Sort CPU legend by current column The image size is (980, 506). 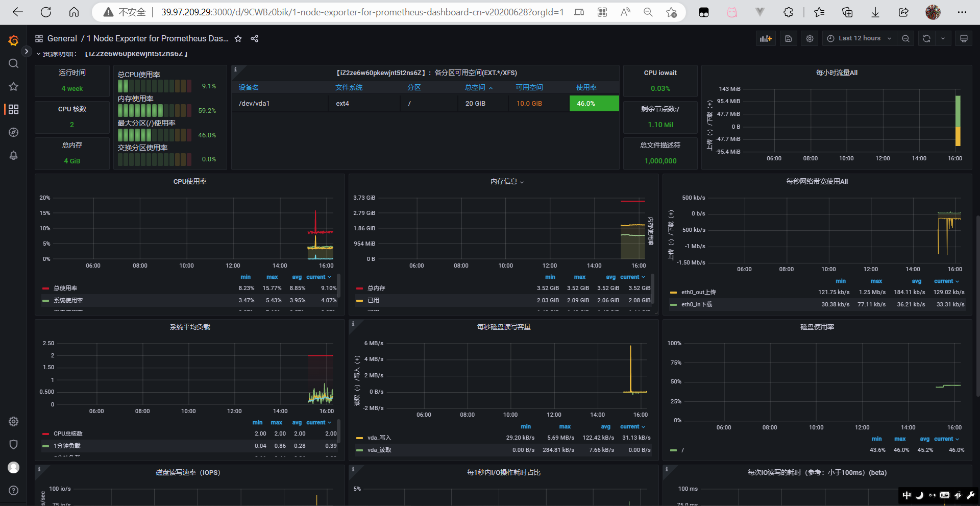pyautogui.click(x=318, y=277)
